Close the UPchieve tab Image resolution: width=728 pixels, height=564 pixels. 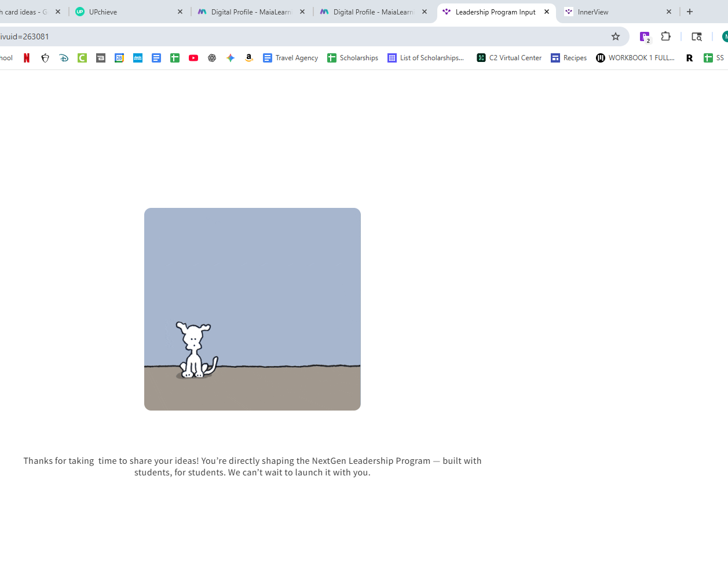pyautogui.click(x=180, y=12)
